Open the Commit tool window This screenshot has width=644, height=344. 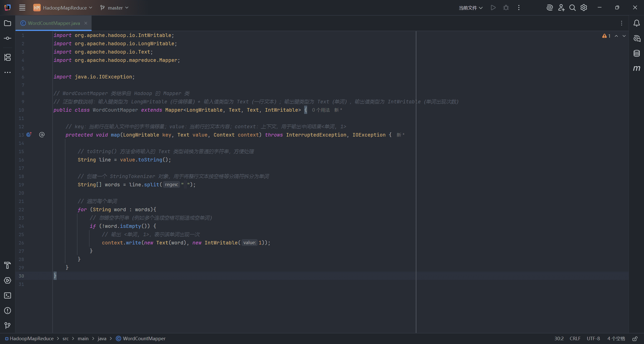(x=8, y=38)
